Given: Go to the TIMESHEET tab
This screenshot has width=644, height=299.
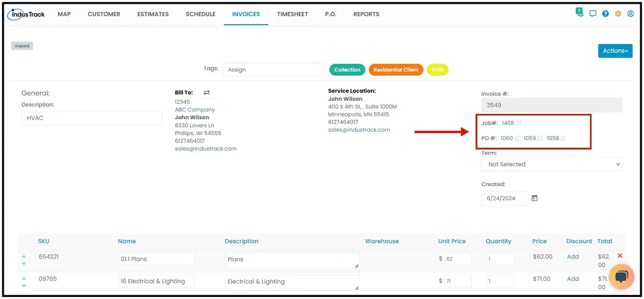Looking at the screenshot, I should 292,14.
